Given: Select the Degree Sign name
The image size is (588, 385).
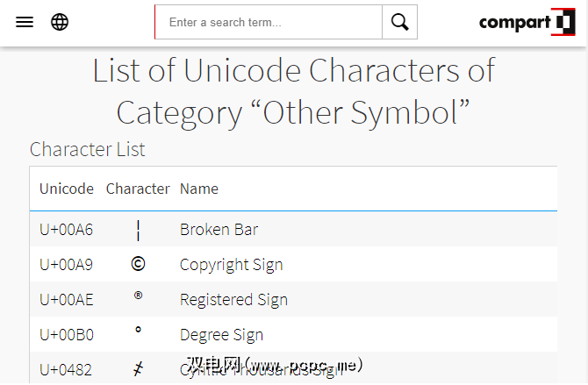Looking at the screenshot, I should 221,335.
